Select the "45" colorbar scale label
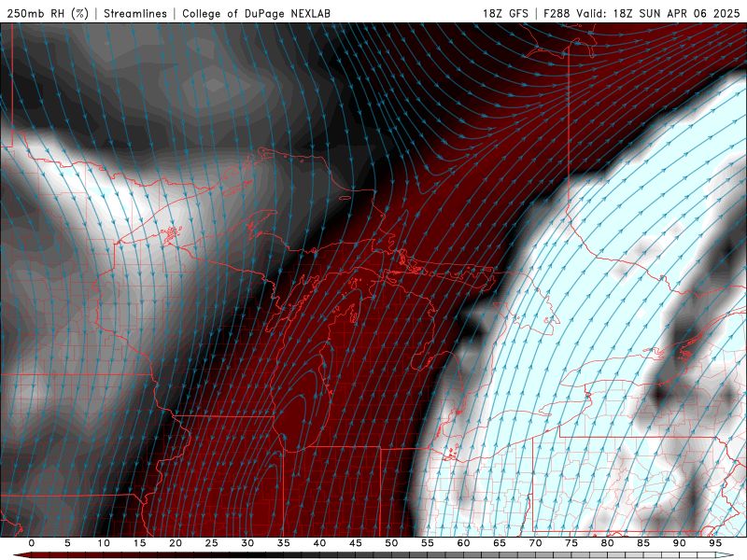The image size is (747, 560). click(356, 543)
